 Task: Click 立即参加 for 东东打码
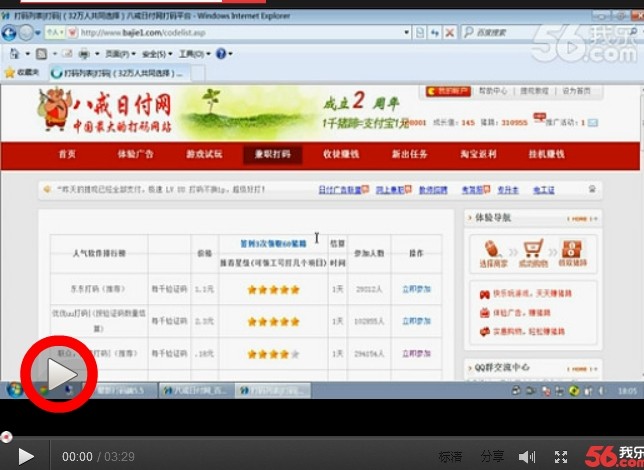point(416,289)
